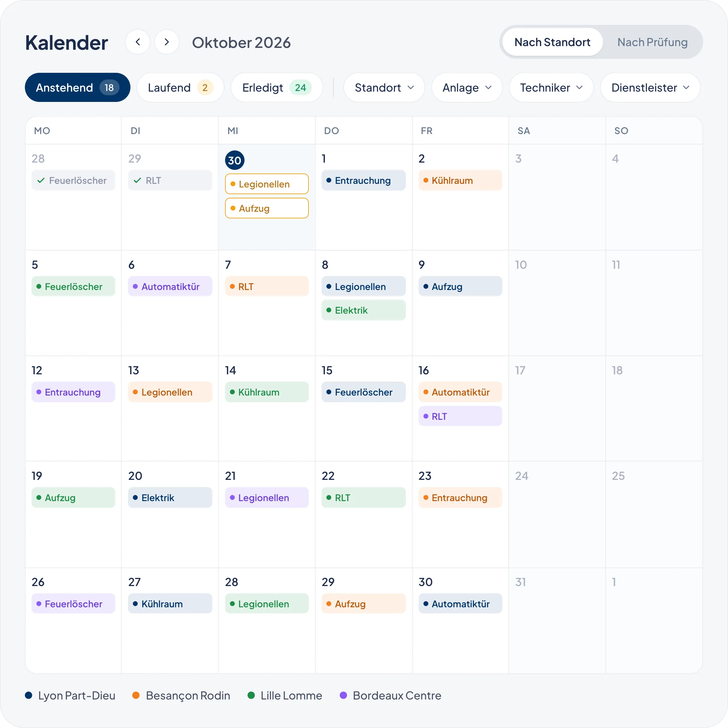Viewport: 728px width, 728px height.
Task: Open RLT event on October 22
Action: point(363,497)
